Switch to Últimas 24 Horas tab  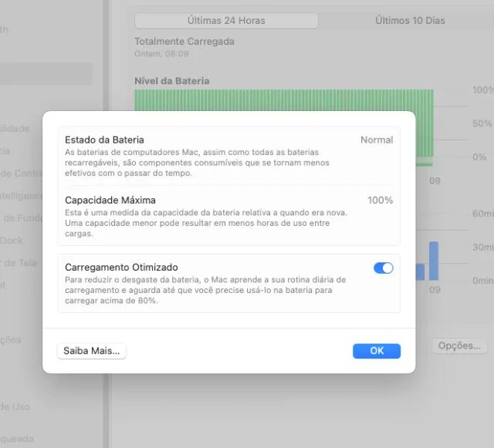coord(226,21)
